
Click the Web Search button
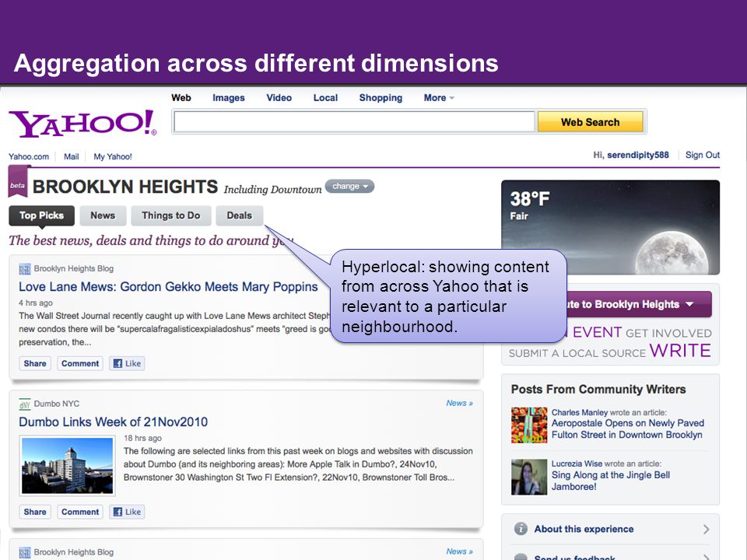[x=591, y=122]
